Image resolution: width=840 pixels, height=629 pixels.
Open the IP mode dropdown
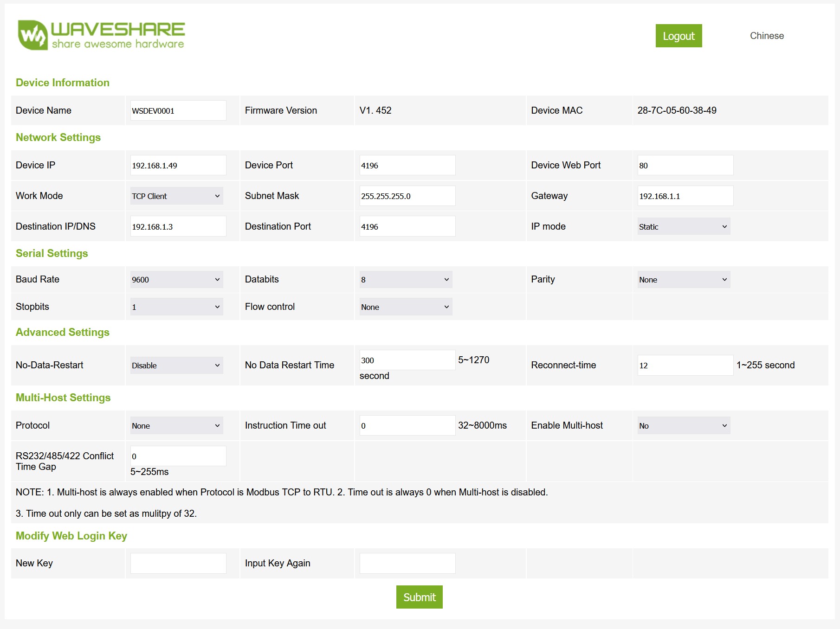tap(683, 226)
